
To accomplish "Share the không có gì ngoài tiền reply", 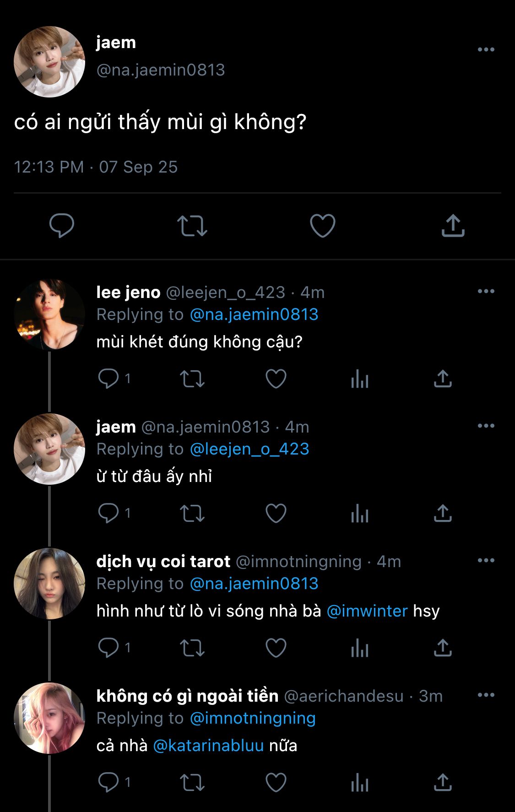I will [x=443, y=782].
